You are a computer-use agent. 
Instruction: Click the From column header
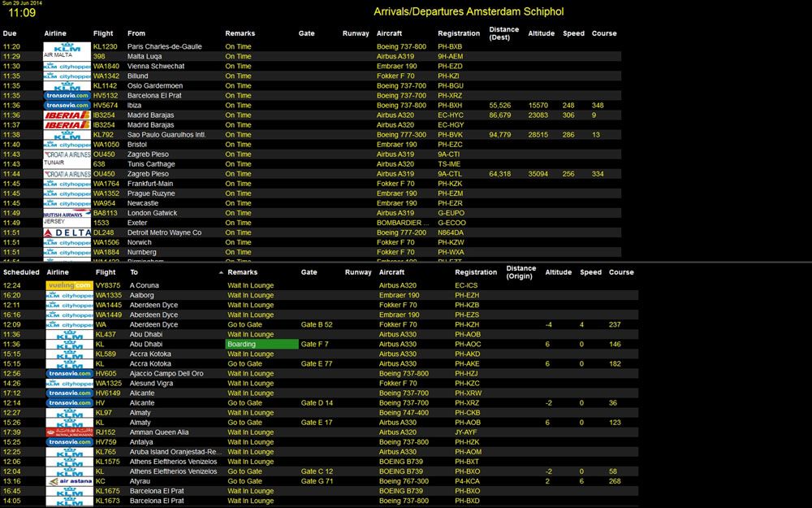pyautogui.click(x=136, y=34)
